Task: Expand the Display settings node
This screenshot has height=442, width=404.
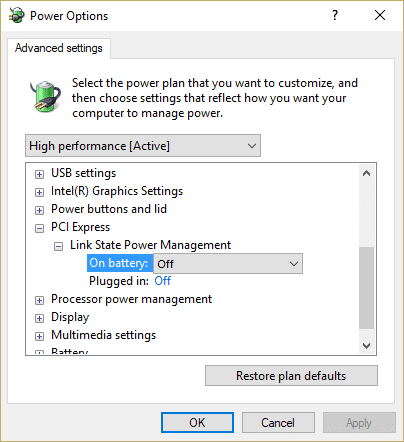Action: [x=39, y=318]
